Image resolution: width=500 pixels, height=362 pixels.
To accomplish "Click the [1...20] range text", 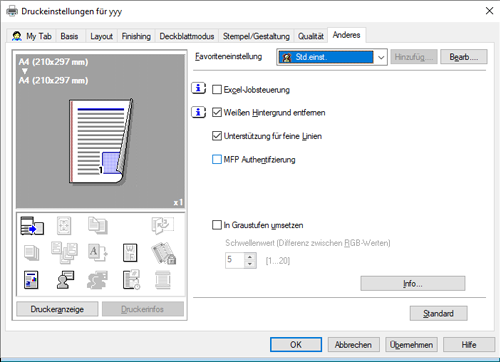I will click(278, 260).
